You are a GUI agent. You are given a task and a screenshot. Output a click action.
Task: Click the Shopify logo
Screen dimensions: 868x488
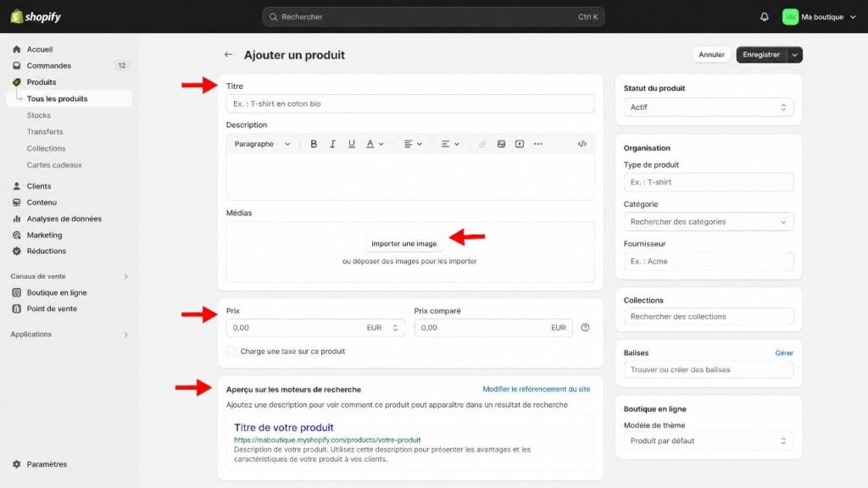coord(36,17)
